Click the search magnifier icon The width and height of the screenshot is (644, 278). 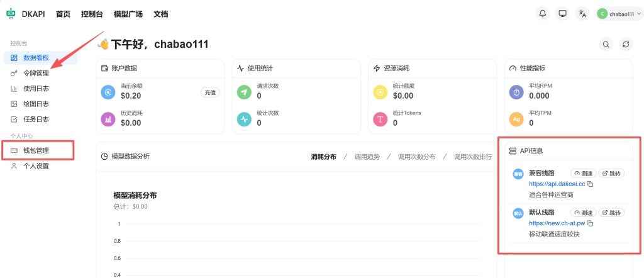606,44
